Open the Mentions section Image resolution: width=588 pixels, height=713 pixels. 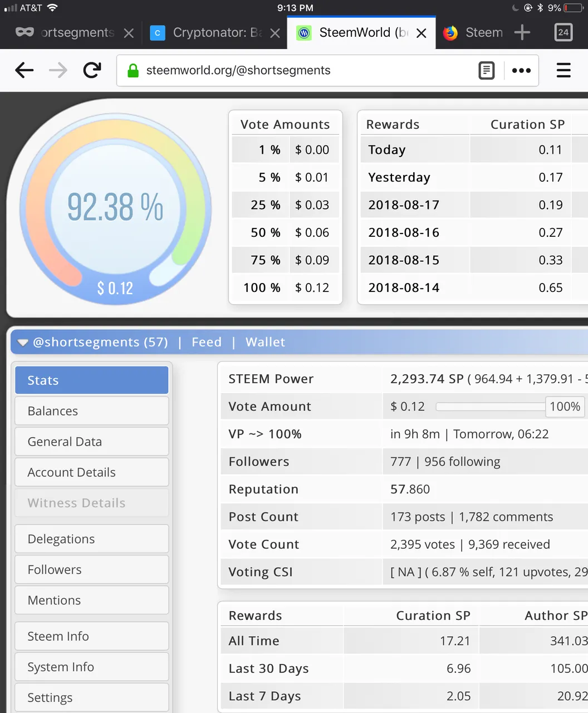pyautogui.click(x=92, y=600)
